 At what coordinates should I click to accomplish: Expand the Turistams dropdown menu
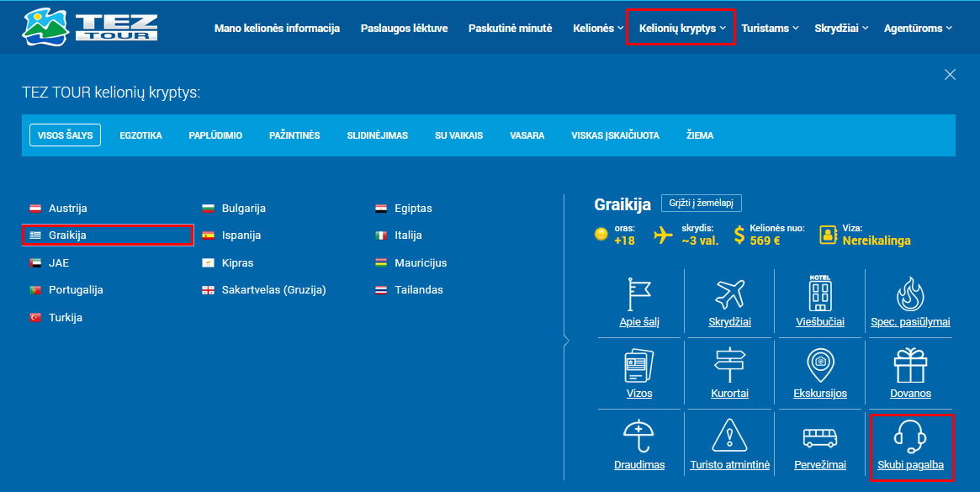click(770, 28)
